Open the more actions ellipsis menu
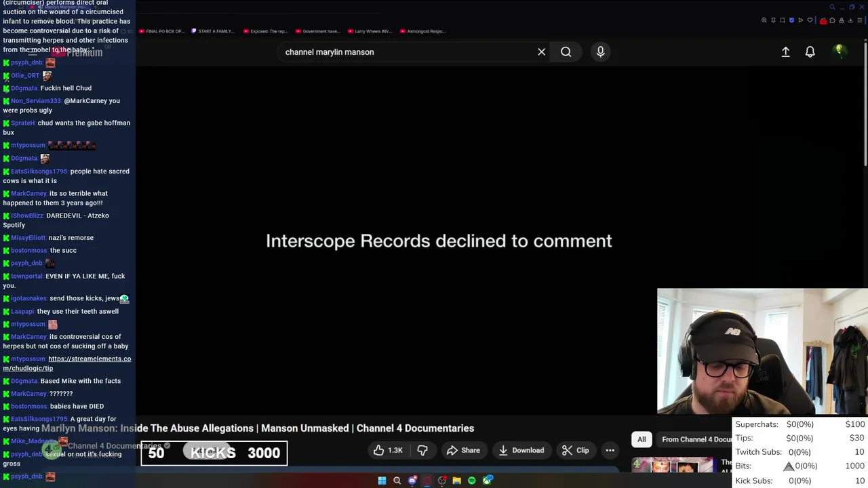Screen dimensions: 868x488 click(x=610, y=450)
